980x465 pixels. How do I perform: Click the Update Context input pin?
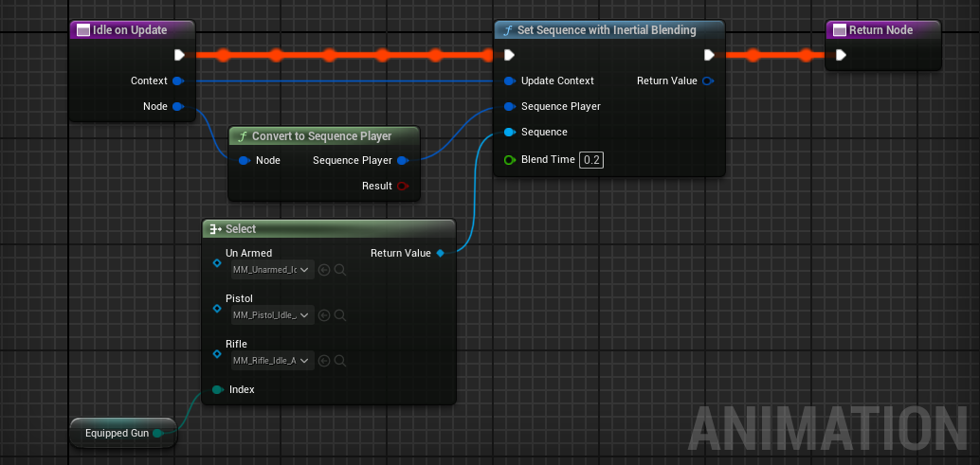click(509, 81)
